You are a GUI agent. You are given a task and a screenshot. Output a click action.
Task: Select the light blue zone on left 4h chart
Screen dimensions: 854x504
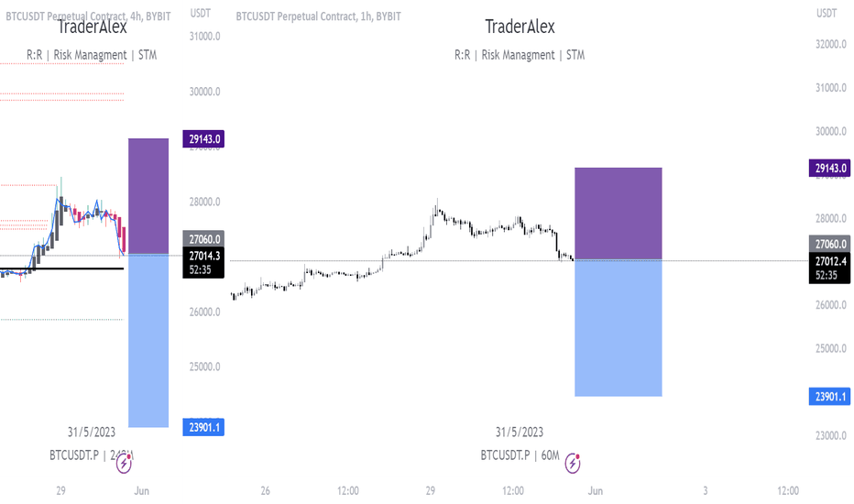(148, 341)
